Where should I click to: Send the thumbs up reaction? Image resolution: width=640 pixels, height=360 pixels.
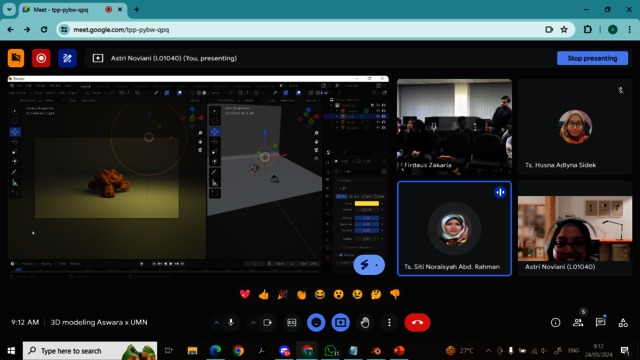264,294
